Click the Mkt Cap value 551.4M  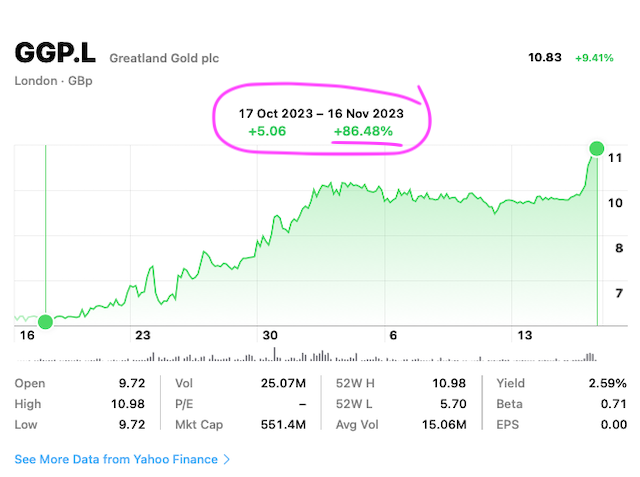[283, 425]
